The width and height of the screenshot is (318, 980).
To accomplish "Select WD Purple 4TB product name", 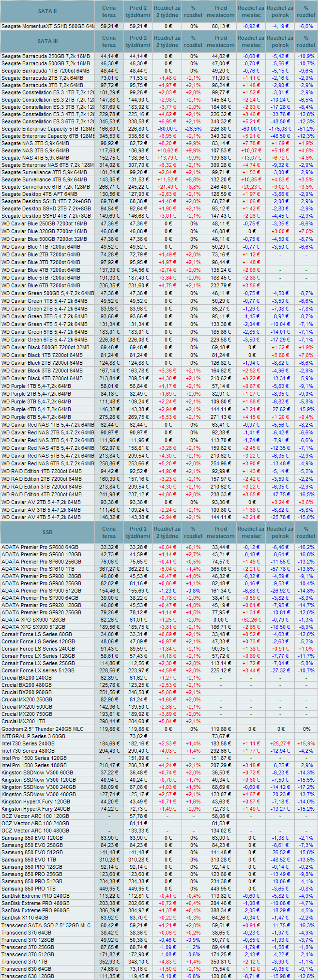I will click(x=36, y=409).
